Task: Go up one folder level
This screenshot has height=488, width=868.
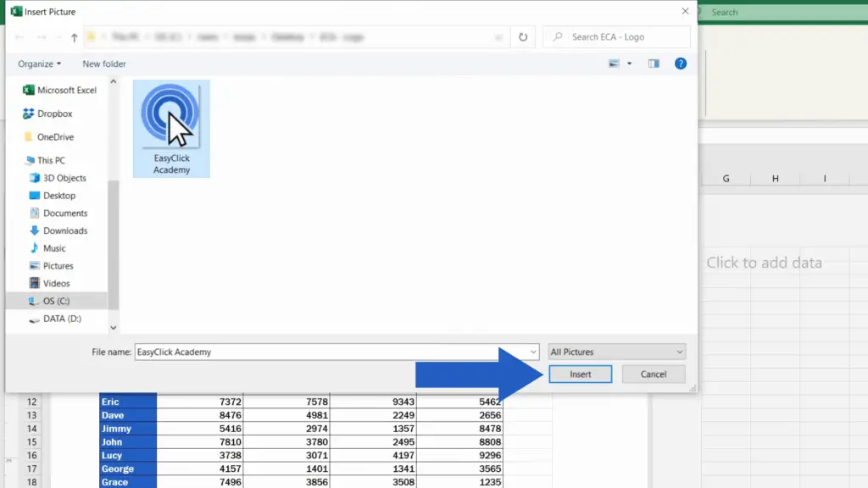Action: 75,37
